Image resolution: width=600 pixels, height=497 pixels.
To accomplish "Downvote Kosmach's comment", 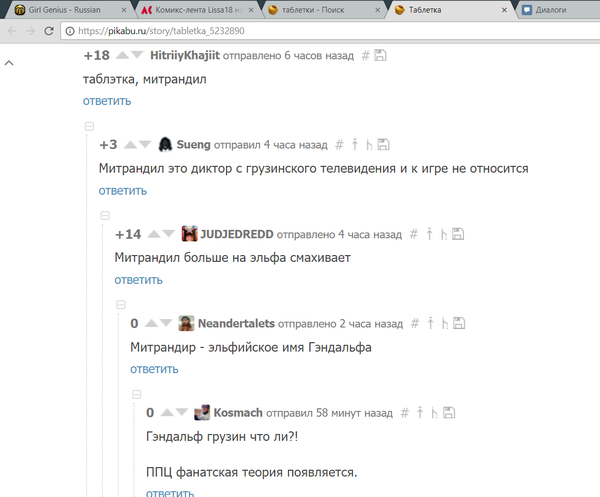I will coord(181,412).
